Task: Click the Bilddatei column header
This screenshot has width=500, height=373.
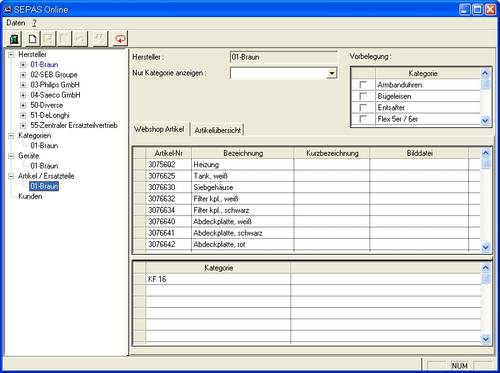Action: (x=419, y=153)
